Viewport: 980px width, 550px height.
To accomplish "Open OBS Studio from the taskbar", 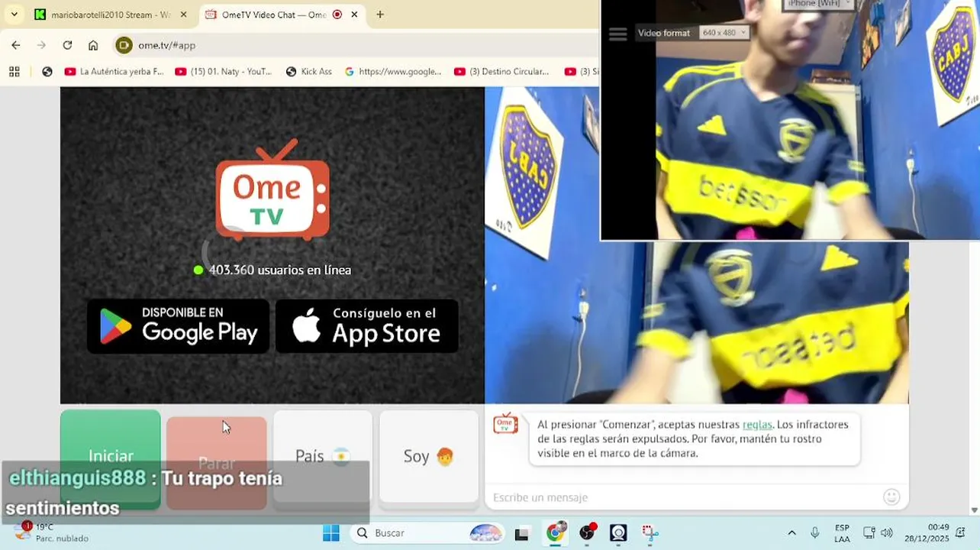I will (587, 532).
